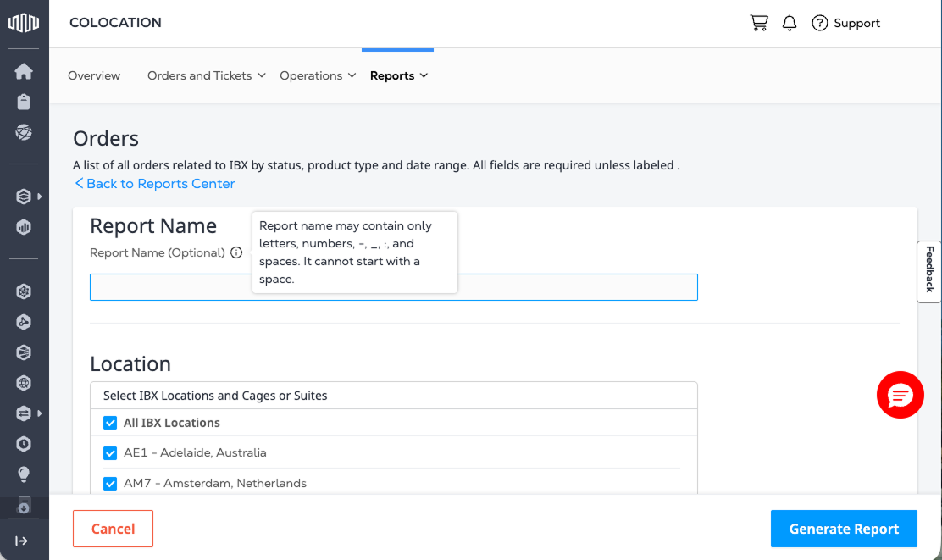Open the spider web hexagon sidebar icon
The height and width of the screenshot is (560, 942).
24,291
